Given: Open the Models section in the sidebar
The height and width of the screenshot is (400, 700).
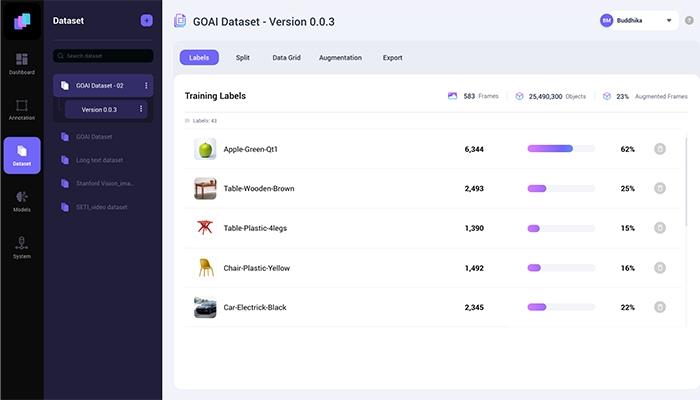Looking at the screenshot, I should click(21, 201).
